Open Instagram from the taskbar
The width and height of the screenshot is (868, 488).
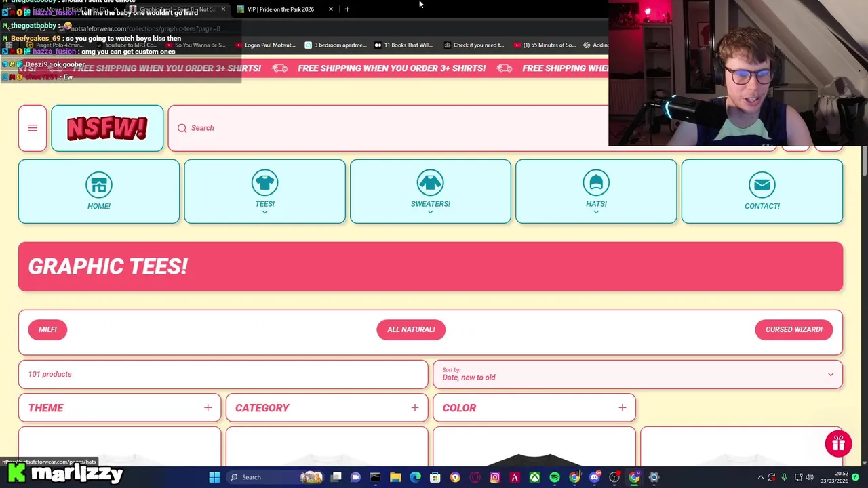[494, 477]
